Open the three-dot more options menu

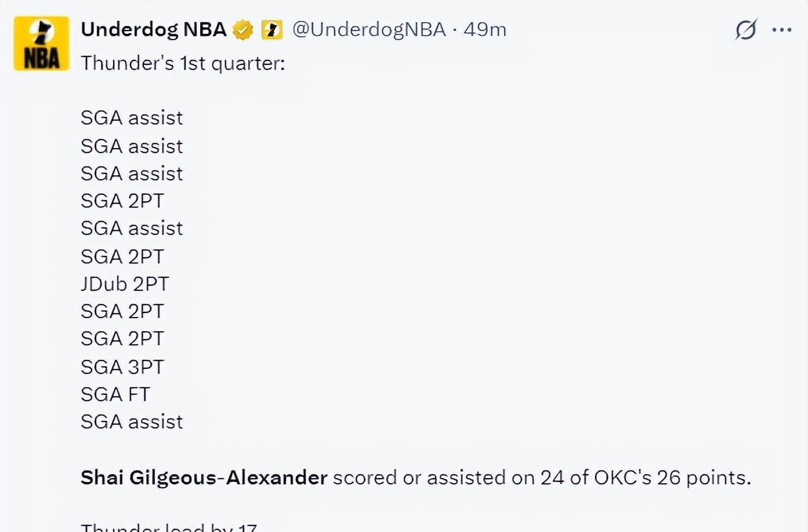pyautogui.click(x=781, y=30)
